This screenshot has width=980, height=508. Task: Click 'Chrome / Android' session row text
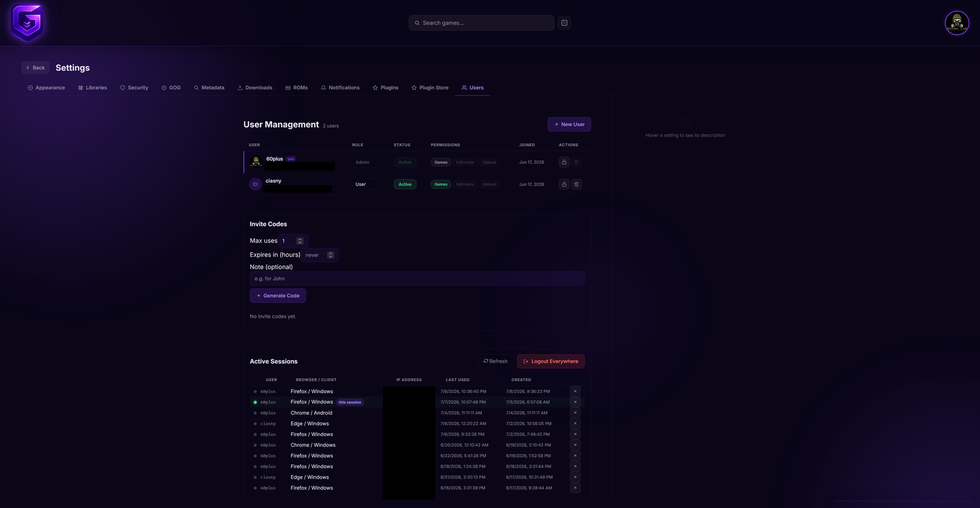(x=311, y=412)
